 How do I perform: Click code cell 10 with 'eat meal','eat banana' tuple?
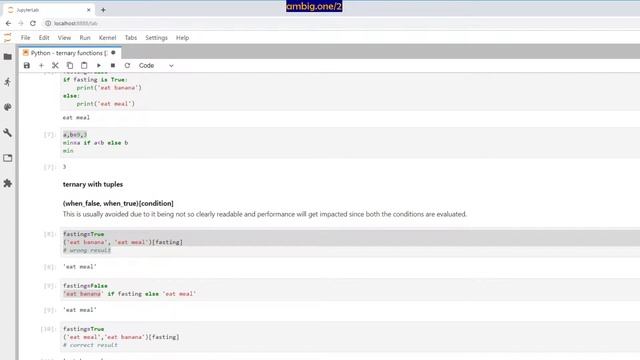pos(350,337)
